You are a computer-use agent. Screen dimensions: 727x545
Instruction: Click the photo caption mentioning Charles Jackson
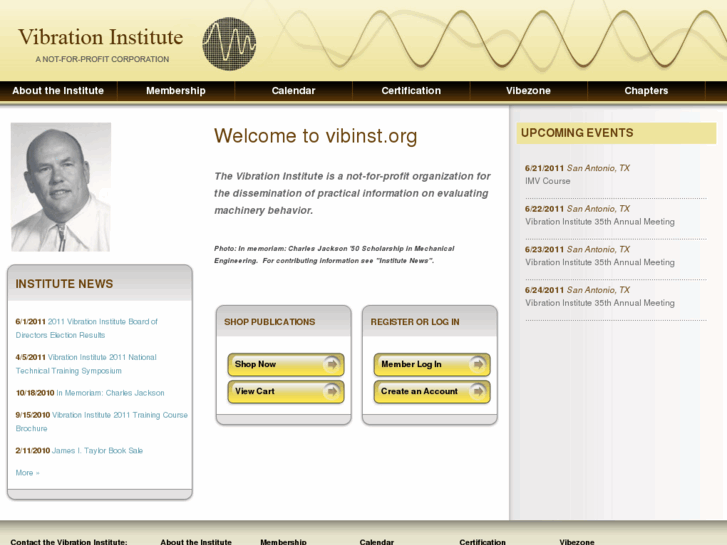[334, 255]
